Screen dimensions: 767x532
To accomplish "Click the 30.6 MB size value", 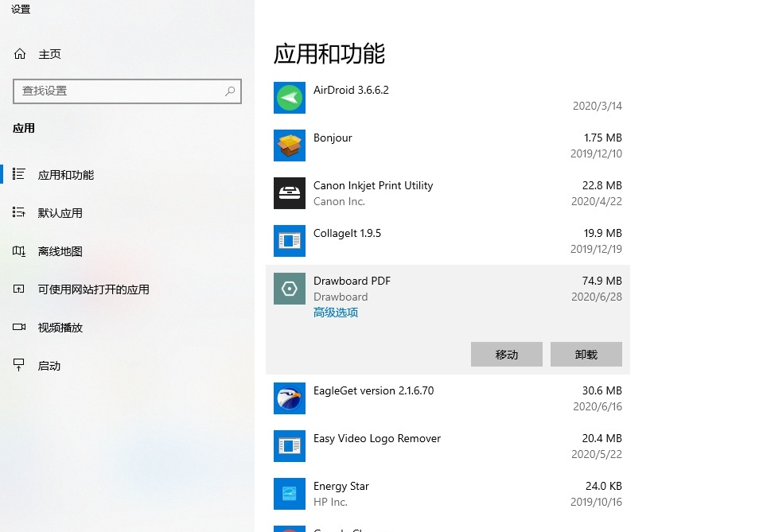I will point(602,390).
